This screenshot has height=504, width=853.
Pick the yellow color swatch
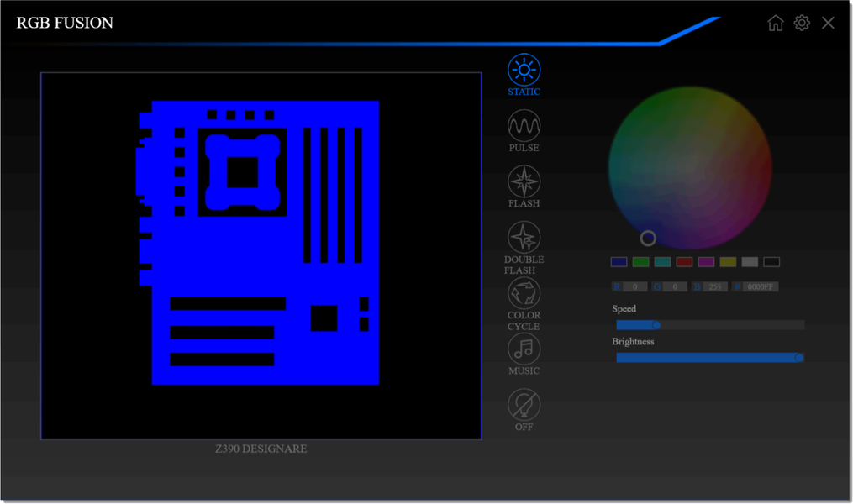(x=728, y=262)
